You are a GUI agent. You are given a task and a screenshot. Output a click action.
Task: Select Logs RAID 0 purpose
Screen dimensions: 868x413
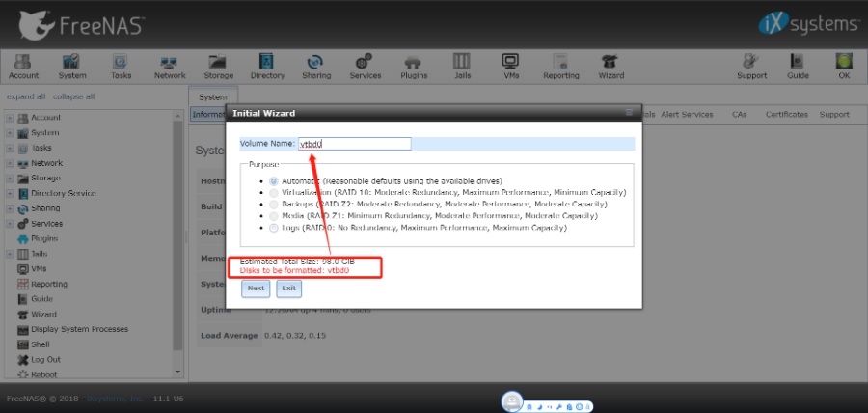coord(274,228)
